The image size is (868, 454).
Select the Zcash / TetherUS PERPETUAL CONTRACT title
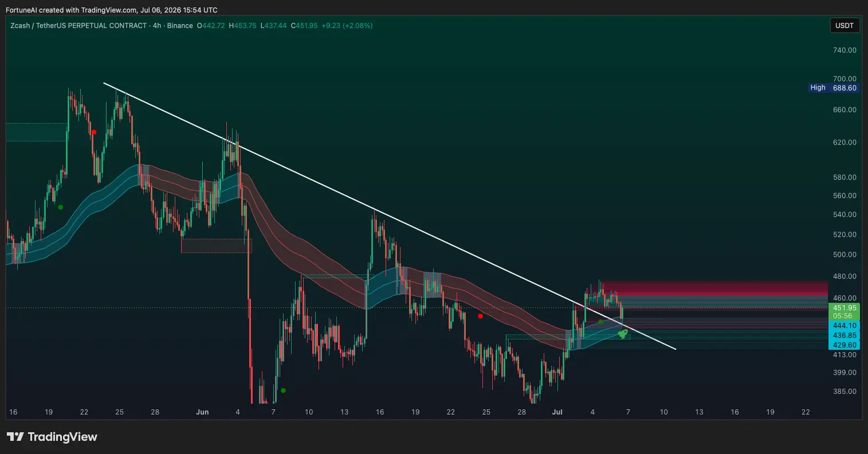point(78,26)
